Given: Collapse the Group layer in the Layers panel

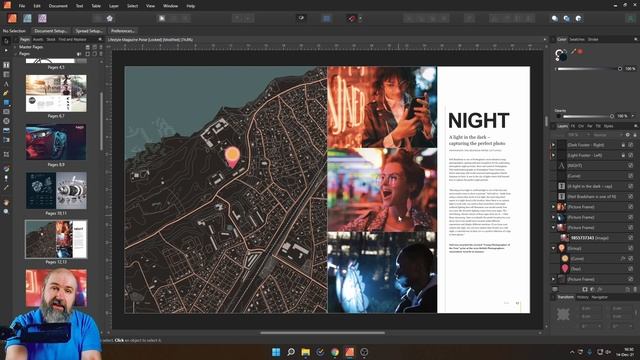Looking at the screenshot, I should point(553,248).
